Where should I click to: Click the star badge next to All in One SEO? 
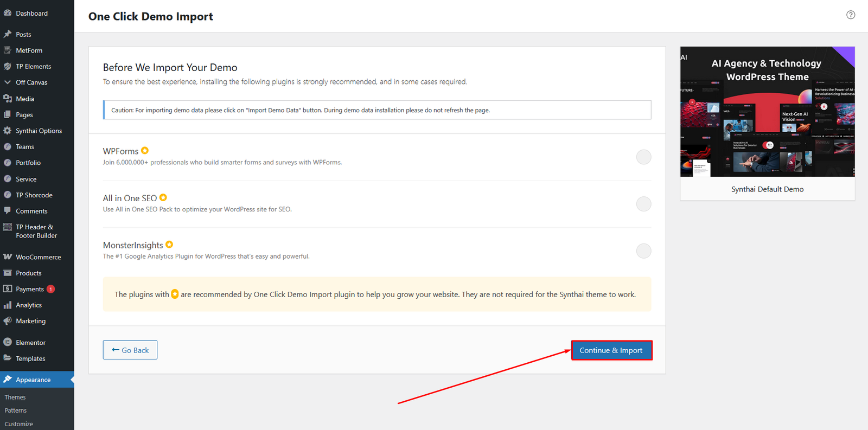tap(163, 198)
